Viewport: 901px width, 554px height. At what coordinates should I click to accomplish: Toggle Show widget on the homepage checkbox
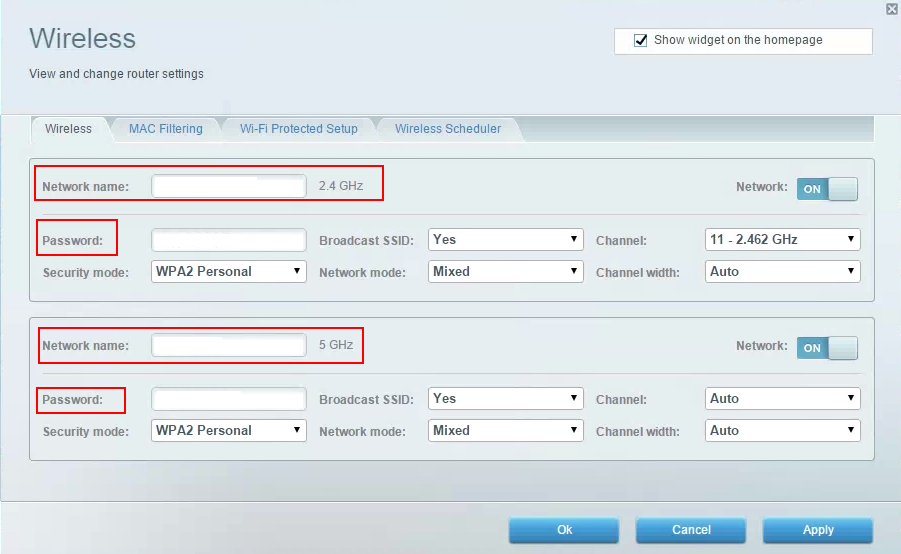pos(641,41)
